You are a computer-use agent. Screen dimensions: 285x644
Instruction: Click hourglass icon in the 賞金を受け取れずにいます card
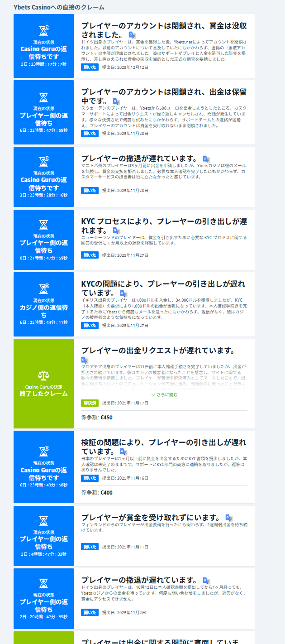coord(43,520)
